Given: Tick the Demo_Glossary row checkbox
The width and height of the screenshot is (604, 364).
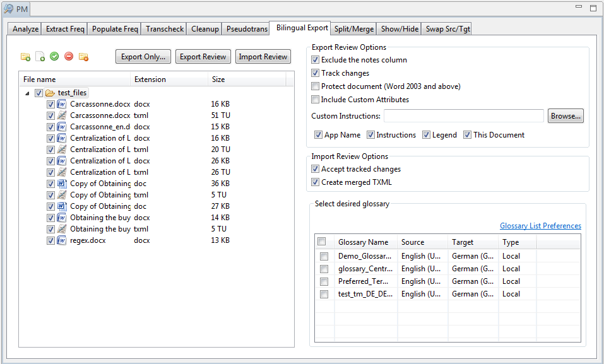Looking at the screenshot, I should coord(324,256).
